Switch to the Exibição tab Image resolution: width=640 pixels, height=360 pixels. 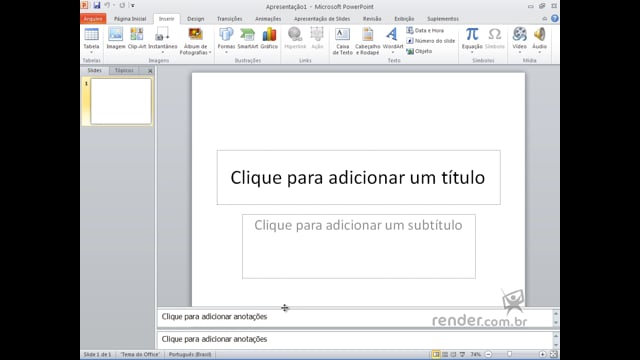tap(404, 19)
